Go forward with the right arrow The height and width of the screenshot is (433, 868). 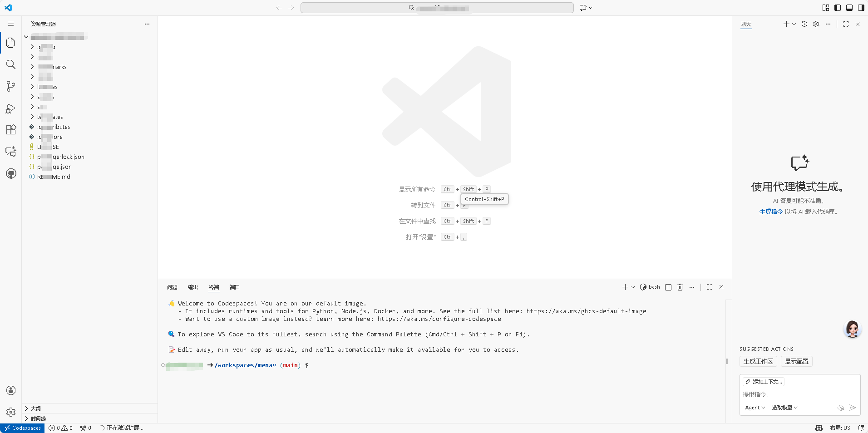tap(291, 8)
